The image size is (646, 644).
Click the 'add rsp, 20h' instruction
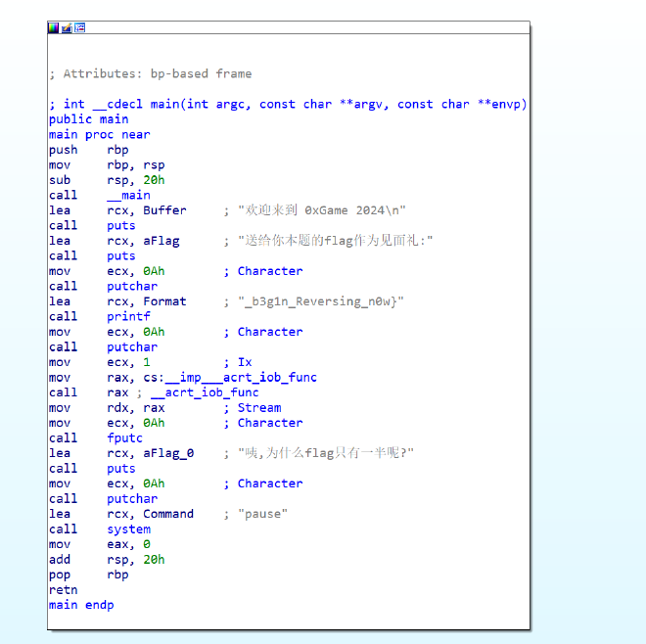107,560
